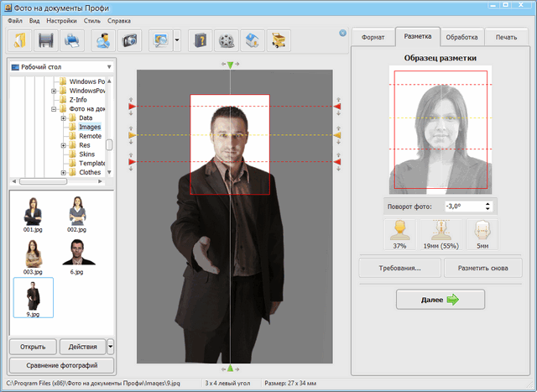Click the Далее button
537x392 pixels.
(441, 300)
